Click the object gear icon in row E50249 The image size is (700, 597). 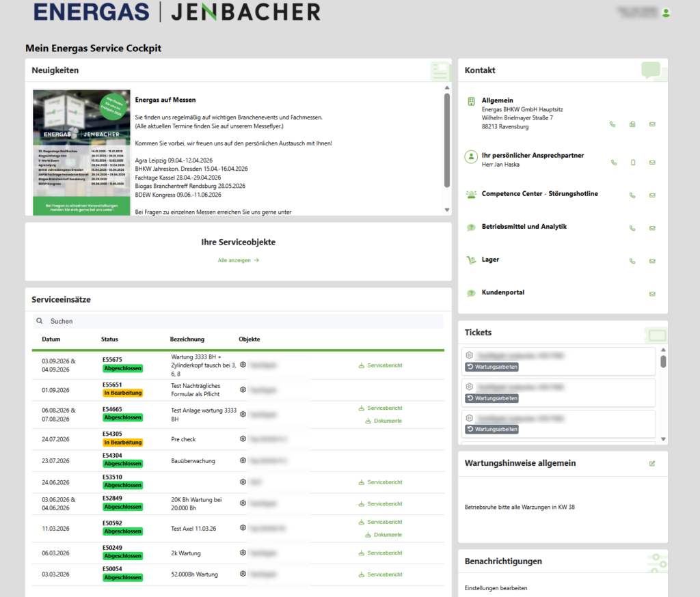[x=243, y=553]
